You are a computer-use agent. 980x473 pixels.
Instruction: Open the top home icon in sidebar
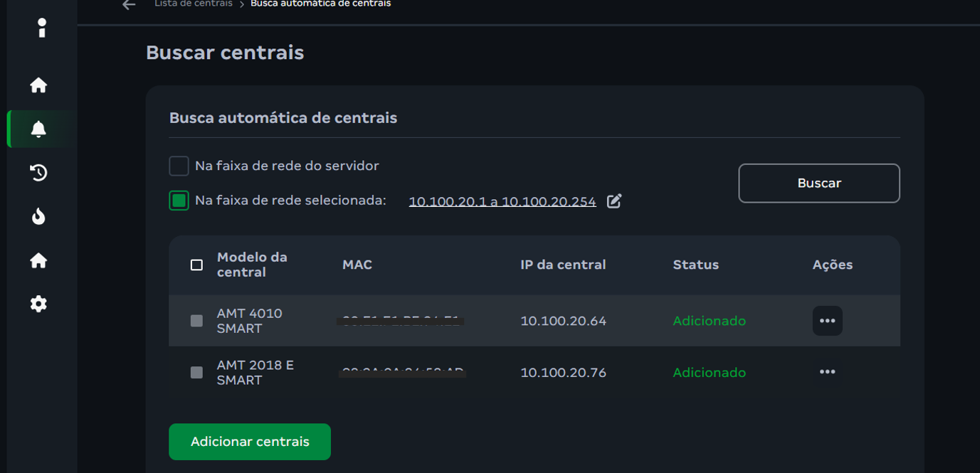point(38,85)
